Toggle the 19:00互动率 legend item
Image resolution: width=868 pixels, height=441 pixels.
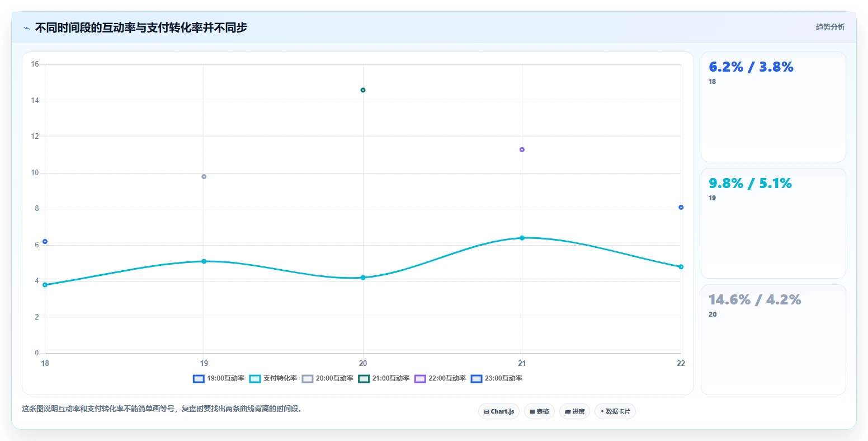pos(219,378)
